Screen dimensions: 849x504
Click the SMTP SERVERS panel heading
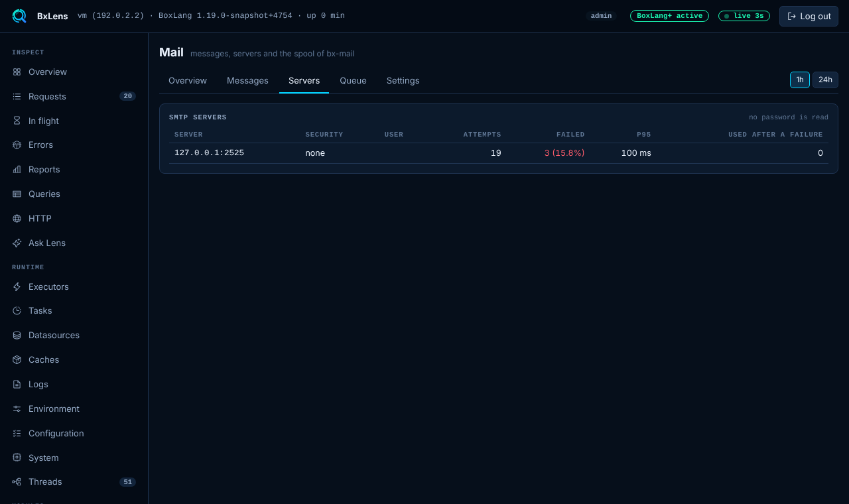pos(198,117)
